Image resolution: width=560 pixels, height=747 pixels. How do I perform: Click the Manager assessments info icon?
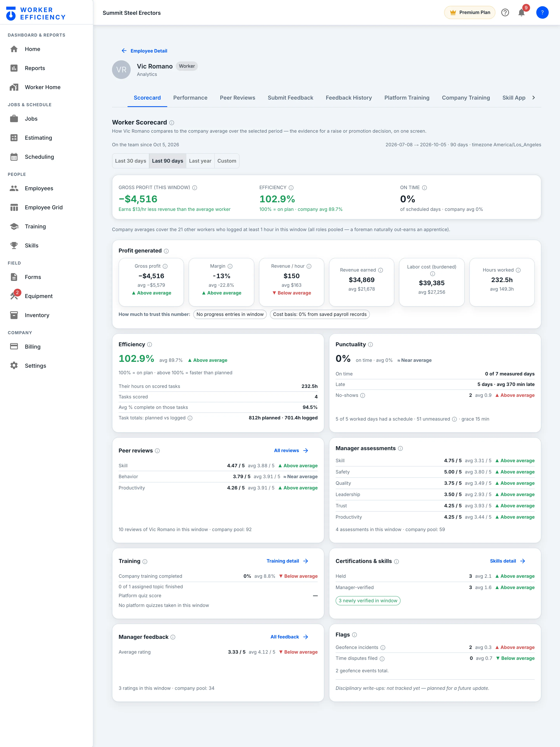(x=400, y=448)
